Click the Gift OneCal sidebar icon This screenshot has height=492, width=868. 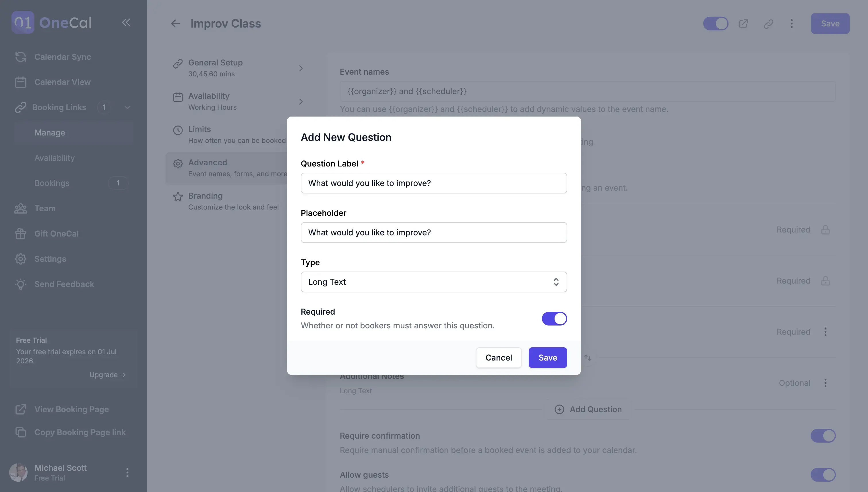[20, 233]
